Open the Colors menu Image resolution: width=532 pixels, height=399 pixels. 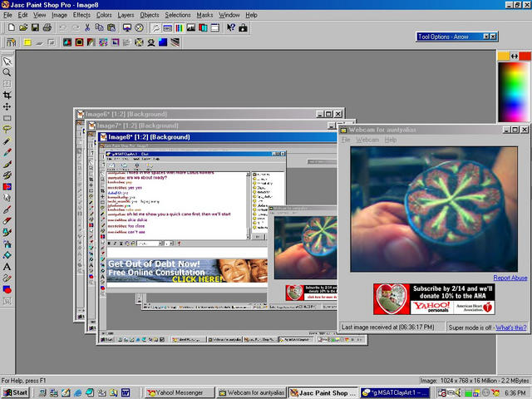104,15
